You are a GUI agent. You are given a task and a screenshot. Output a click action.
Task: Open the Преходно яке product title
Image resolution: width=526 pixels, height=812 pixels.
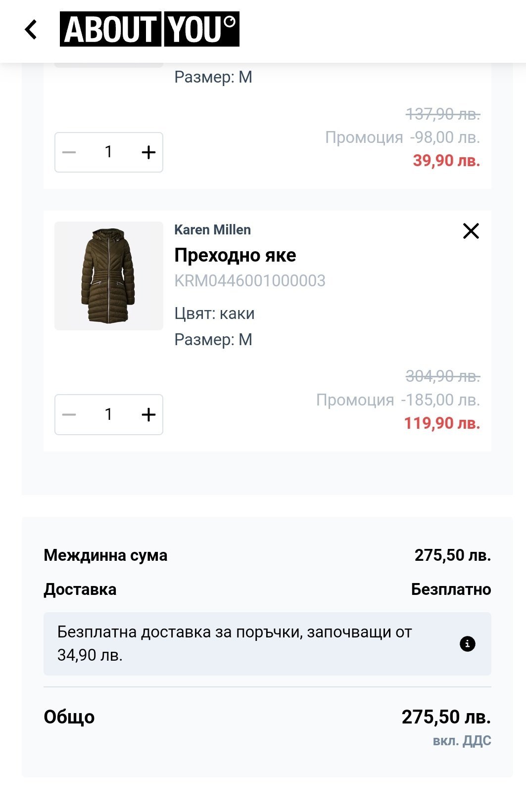tap(235, 255)
